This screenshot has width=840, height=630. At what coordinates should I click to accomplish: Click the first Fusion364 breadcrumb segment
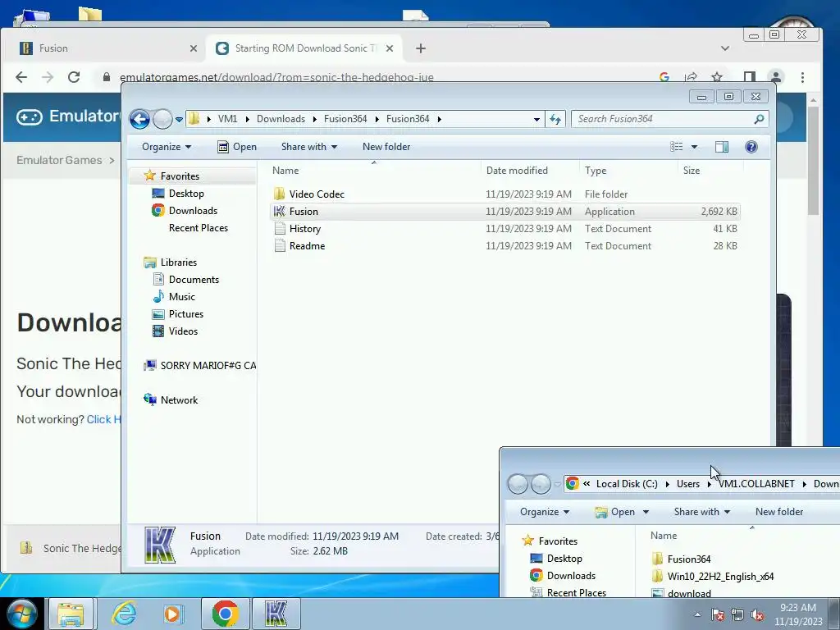pyautogui.click(x=345, y=119)
